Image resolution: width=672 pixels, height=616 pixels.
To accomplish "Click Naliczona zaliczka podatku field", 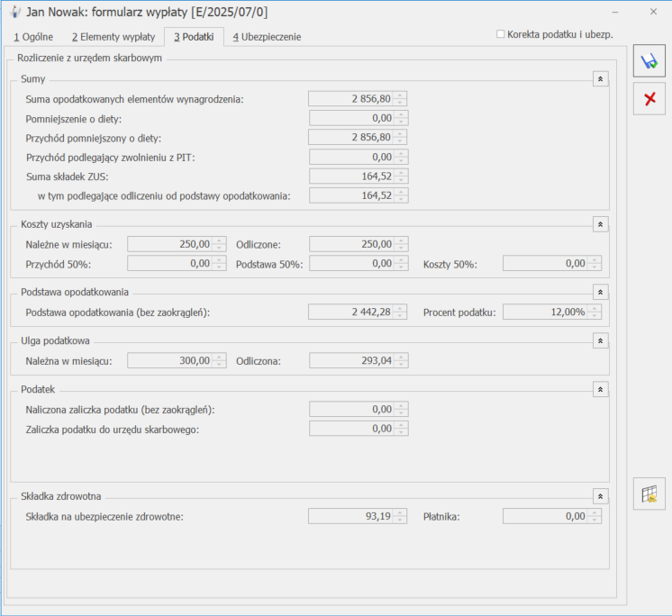I will [x=359, y=409].
